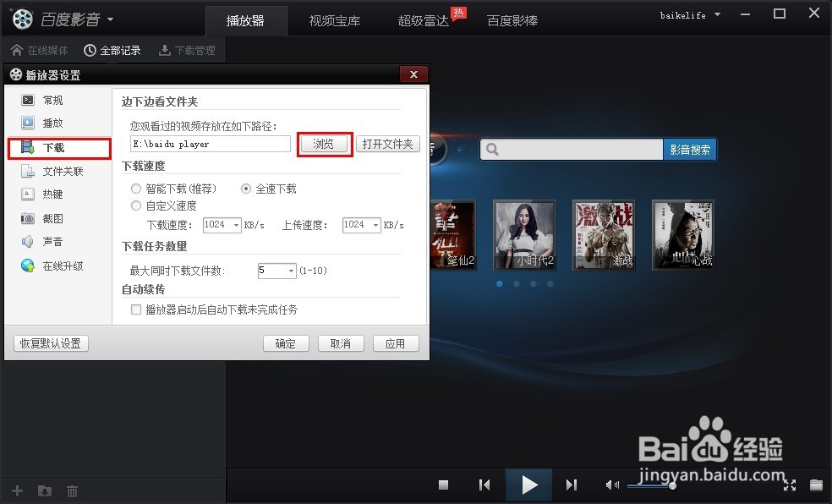The image size is (832, 504).
Task: Click the search input box
Action: pos(572,149)
